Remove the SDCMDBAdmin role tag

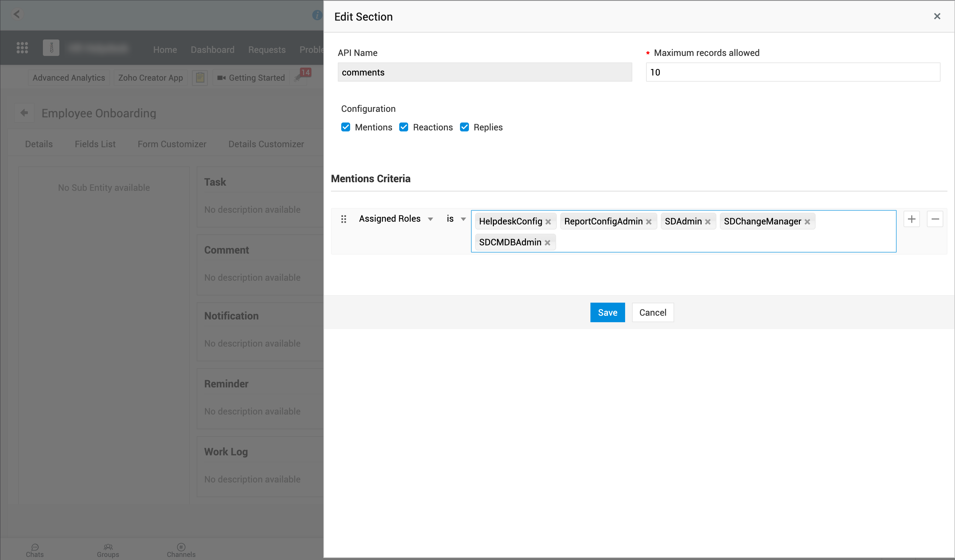pyautogui.click(x=547, y=243)
